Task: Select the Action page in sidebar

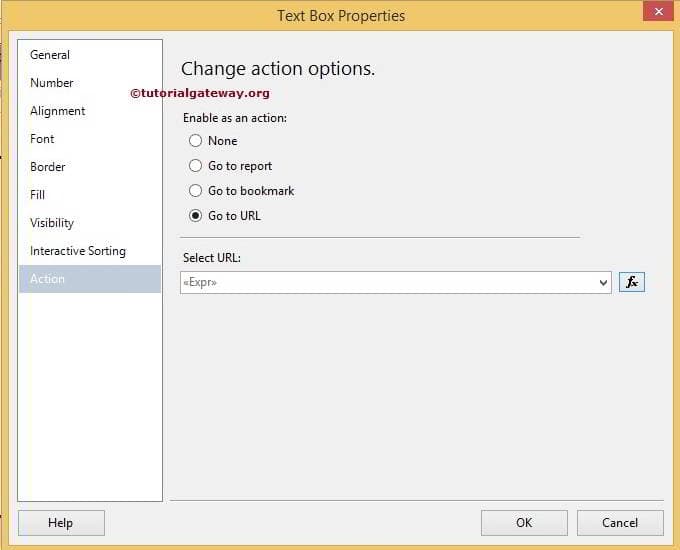Action: click(90, 279)
